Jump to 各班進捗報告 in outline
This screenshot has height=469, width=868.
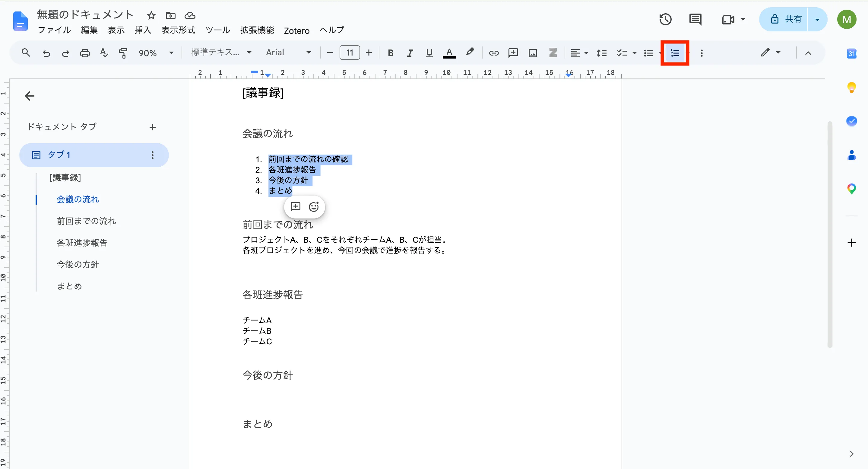(x=82, y=242)
